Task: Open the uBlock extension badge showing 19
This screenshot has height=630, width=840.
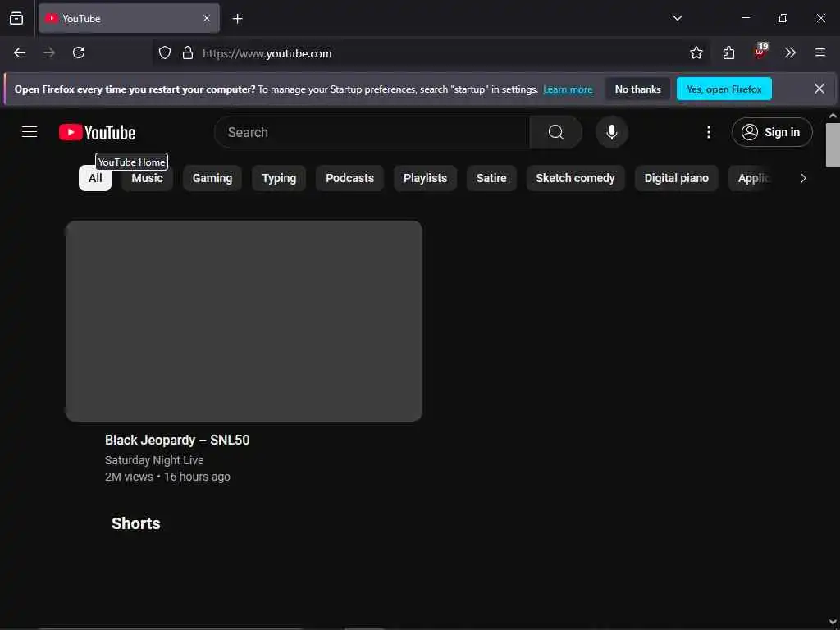Action: click(x=760, y=52)
